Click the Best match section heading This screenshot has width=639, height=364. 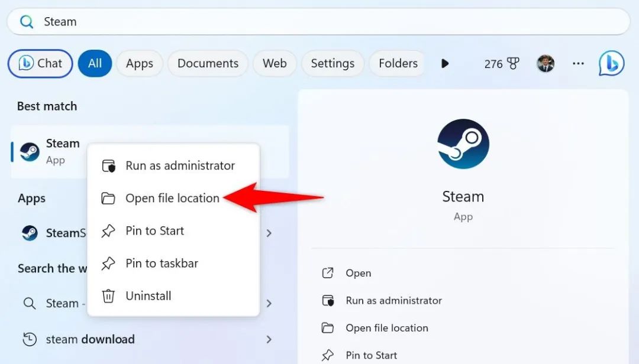pyautogui.click(x=47, y=106)
